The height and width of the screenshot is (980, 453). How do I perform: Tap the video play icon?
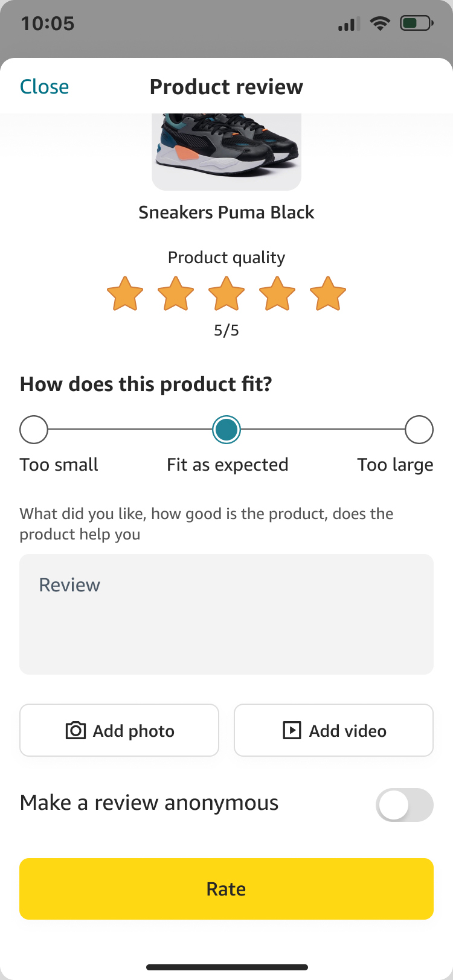click(292, 731)
